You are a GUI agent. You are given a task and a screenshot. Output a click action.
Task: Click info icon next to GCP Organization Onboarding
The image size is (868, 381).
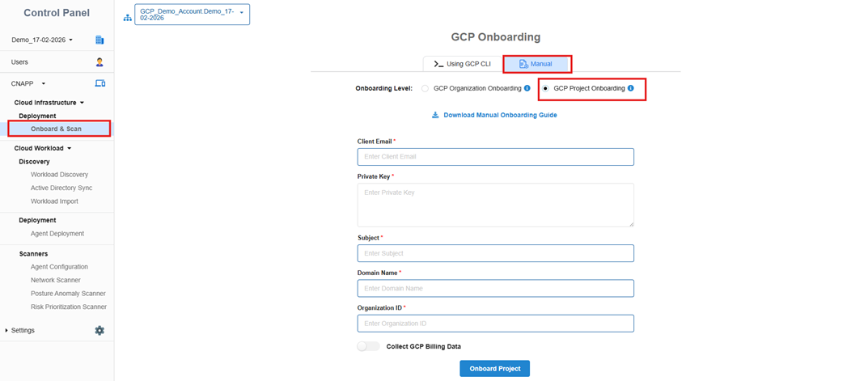(x=527, y=88)
